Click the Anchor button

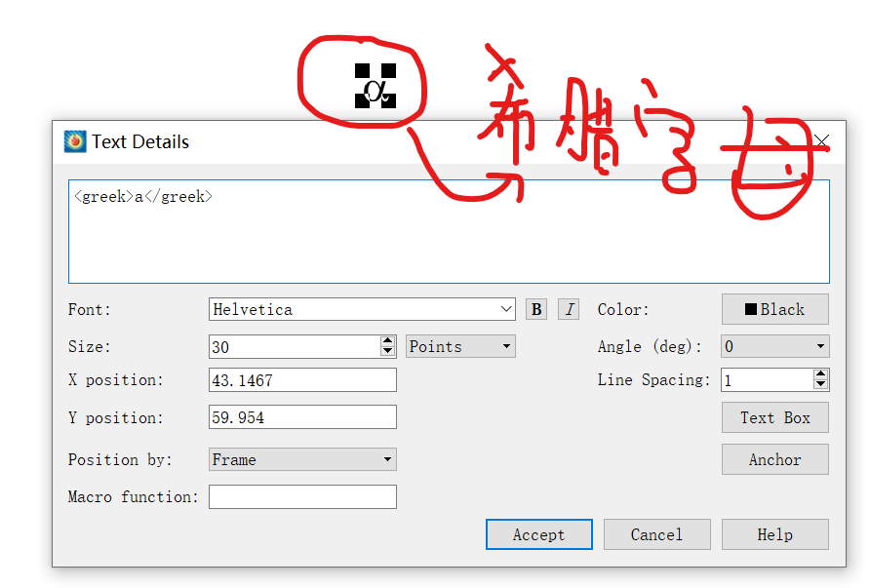[x=774, y=459]
